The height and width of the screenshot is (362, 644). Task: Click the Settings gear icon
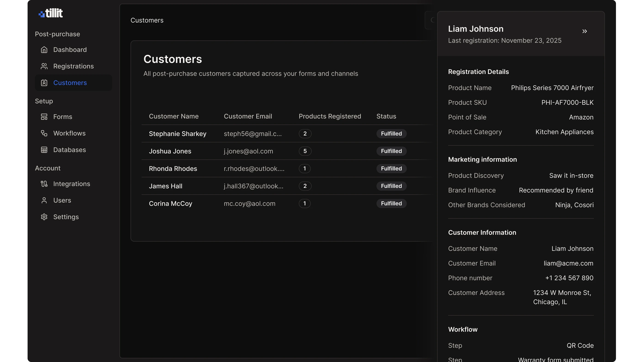[44, 217]
